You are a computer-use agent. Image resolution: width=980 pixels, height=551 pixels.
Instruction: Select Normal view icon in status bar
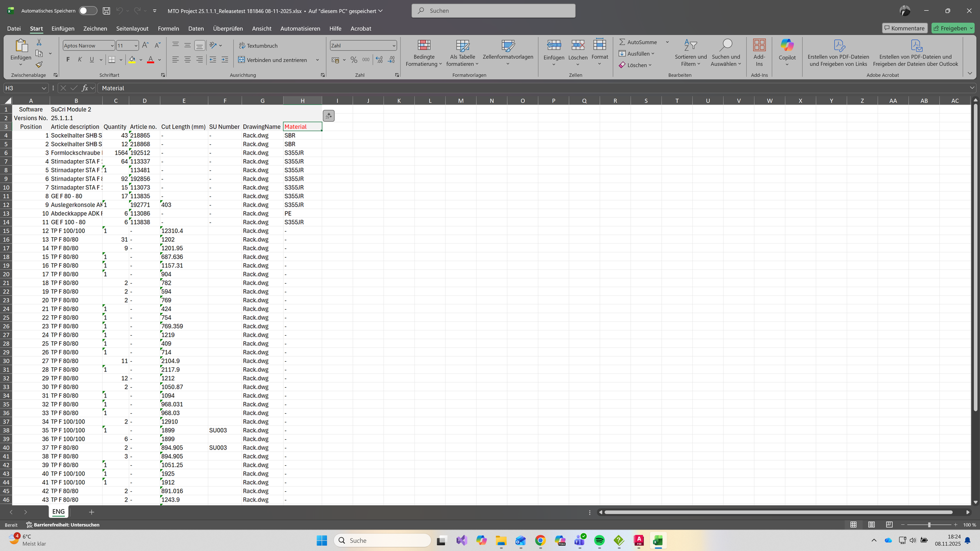click(x=853, y=524)
